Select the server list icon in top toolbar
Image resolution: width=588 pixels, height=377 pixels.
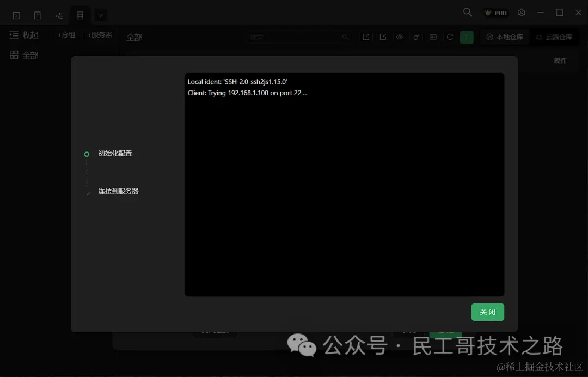(80, 15)
